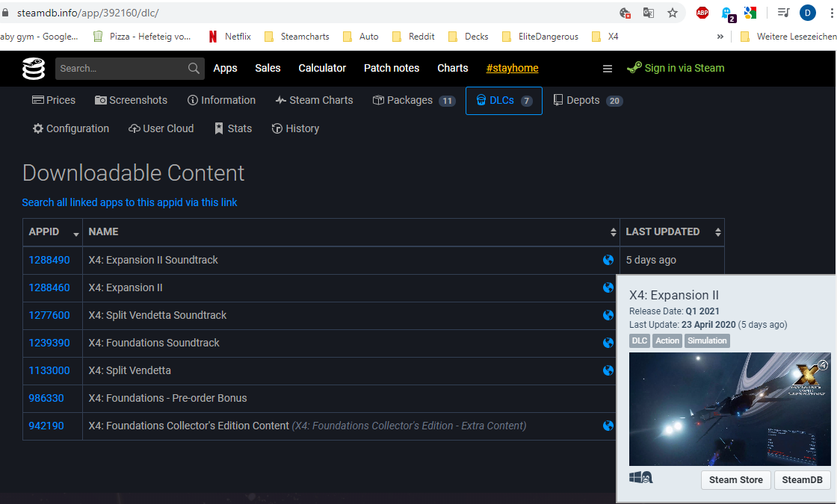This screenshot has height=504, width=837.
Task: Click the extension icon with badge 2
Action: point(728,14)
